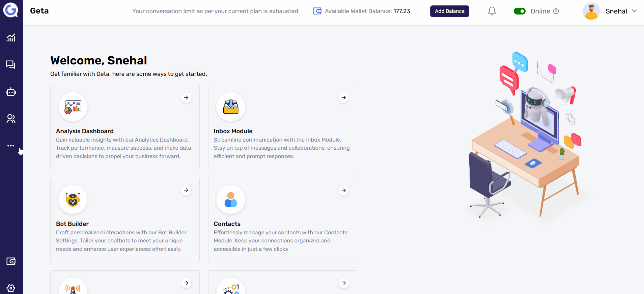Click the Snehal profile avatar
Viewport: 644px width, 294px height.
[591, 11]
